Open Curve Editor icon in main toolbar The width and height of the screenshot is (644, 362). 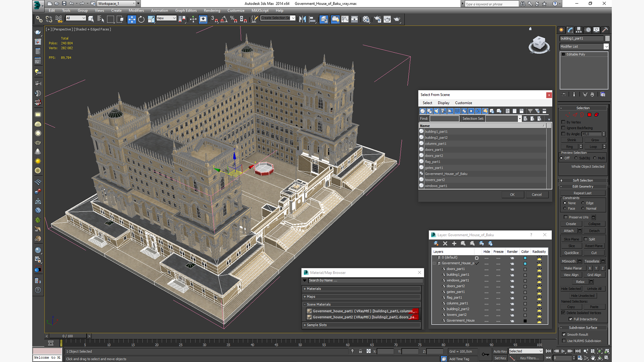(345, 19)
